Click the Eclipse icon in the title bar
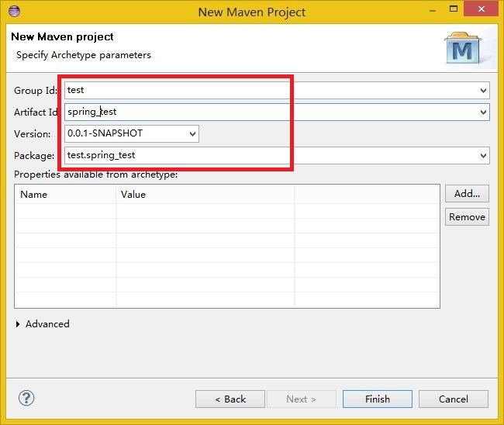Image resolution: width=504 pixels, height=425 pixels. [x=14, y=12]
